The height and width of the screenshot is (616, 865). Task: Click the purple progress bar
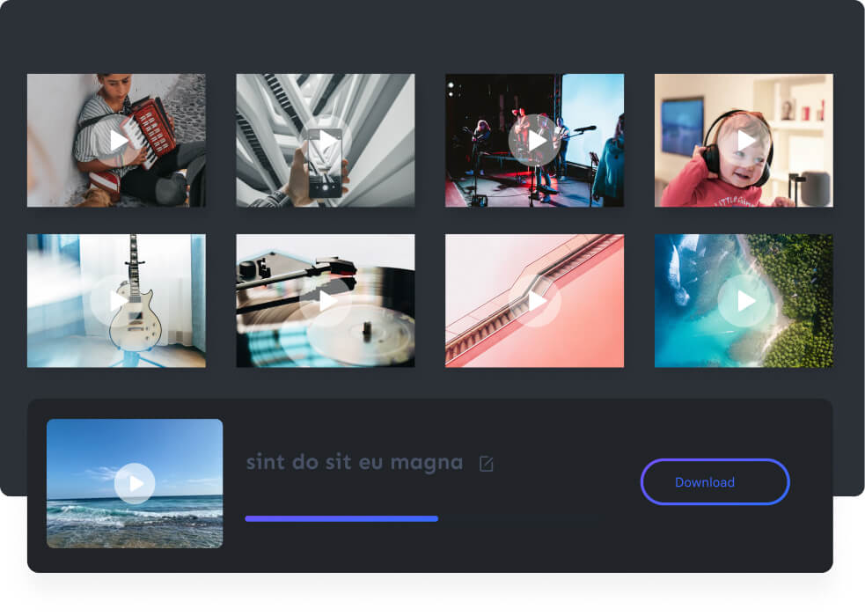(x=341, y=518)
